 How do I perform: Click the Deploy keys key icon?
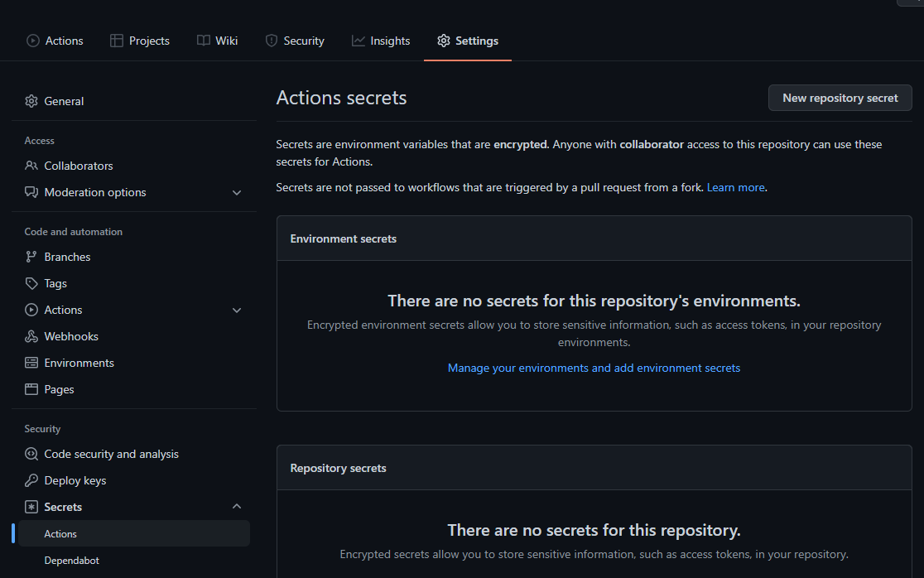pyautogui.click(x=31, y=481)
